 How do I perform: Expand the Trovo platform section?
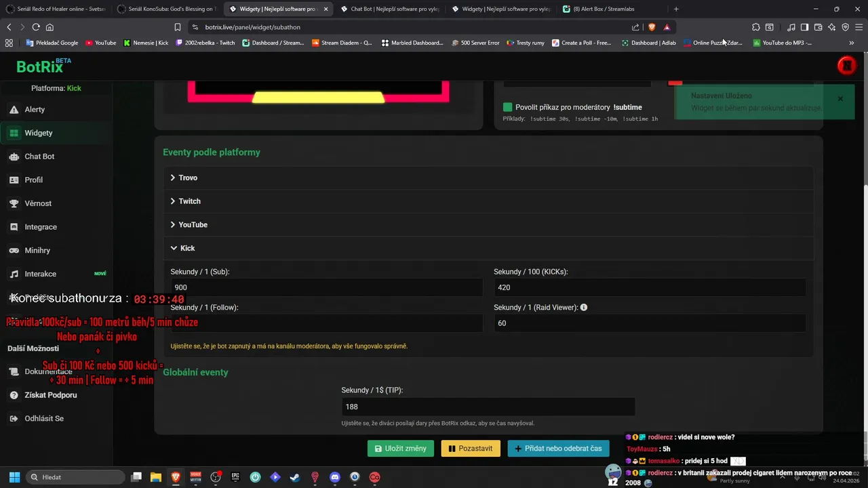[488, 178]
